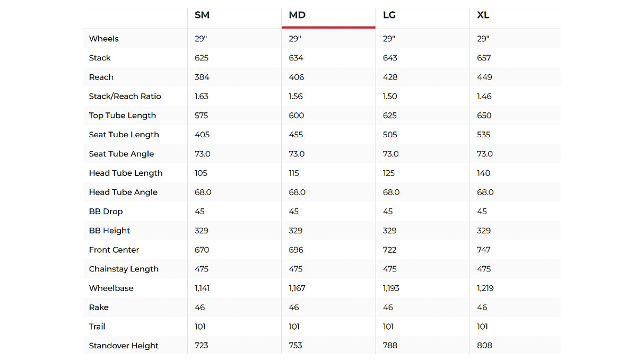644x362 pixels.
Task: Click the Seat Tube Angle label
Action: point(121,154)
